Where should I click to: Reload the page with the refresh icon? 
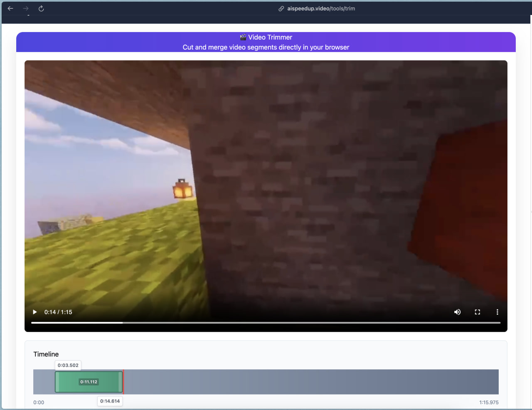click(41, 8)
